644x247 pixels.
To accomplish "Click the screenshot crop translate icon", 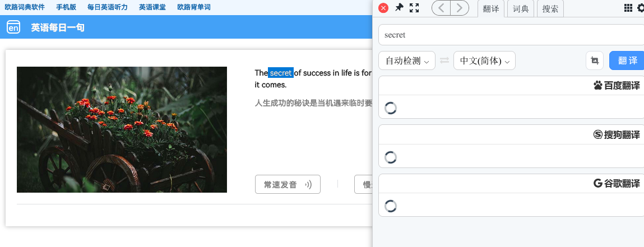I will [x=594, y=60].
